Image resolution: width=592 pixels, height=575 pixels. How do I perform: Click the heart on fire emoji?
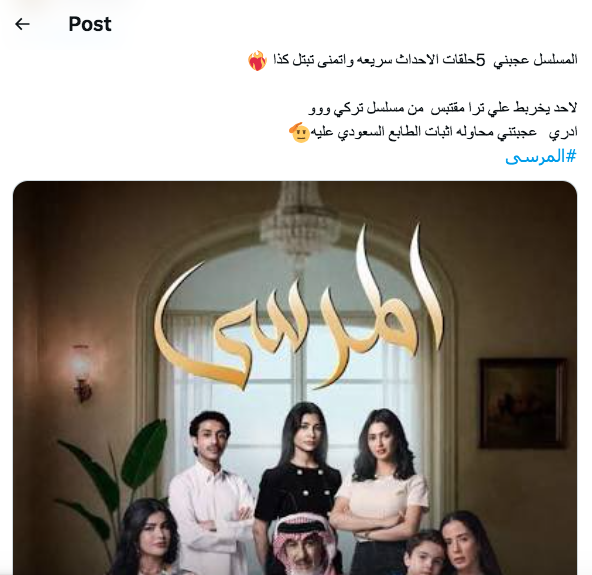(257, 60)
